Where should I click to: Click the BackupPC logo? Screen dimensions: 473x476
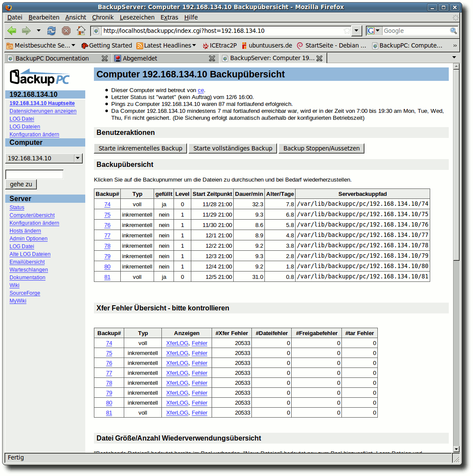pyautogui.click(x=39, y=77)
